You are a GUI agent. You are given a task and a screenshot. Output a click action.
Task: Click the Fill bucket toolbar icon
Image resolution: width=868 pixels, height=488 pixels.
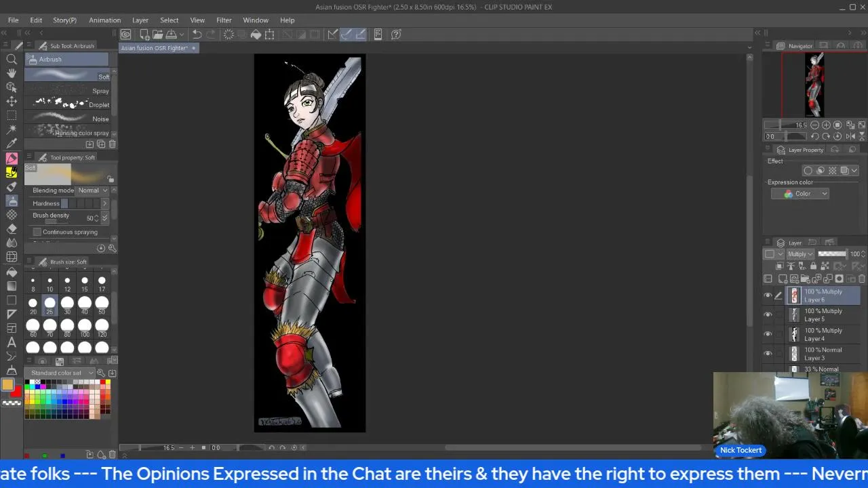point(256,34)
